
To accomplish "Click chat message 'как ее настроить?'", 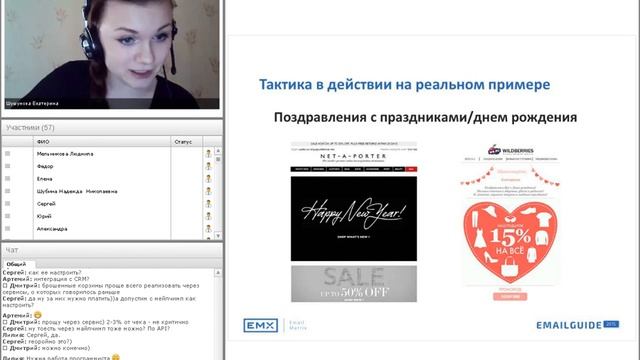I will (x=55, y=272).
